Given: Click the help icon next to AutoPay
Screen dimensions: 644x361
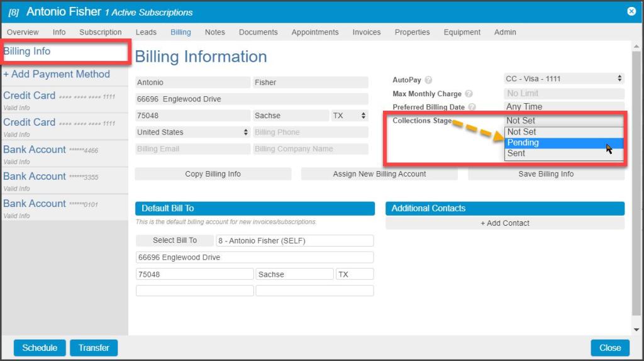Looking at the screenshot, I should coord(428,80).
